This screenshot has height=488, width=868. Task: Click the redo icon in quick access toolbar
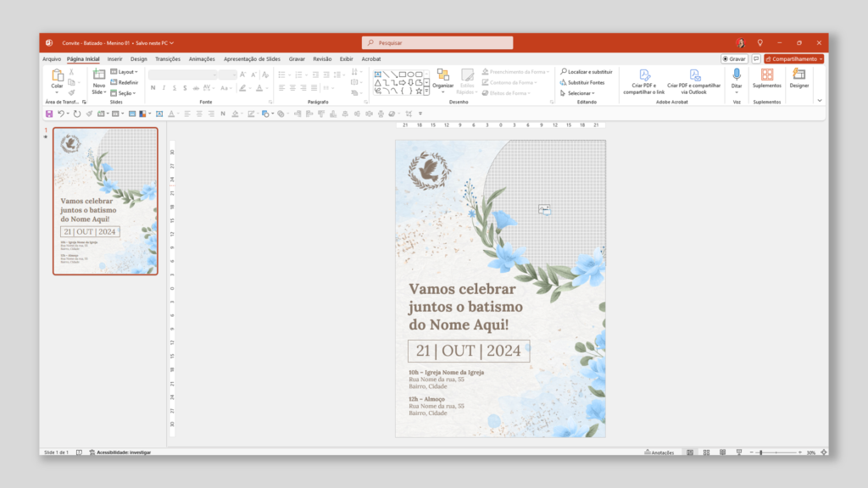(77, 114)
